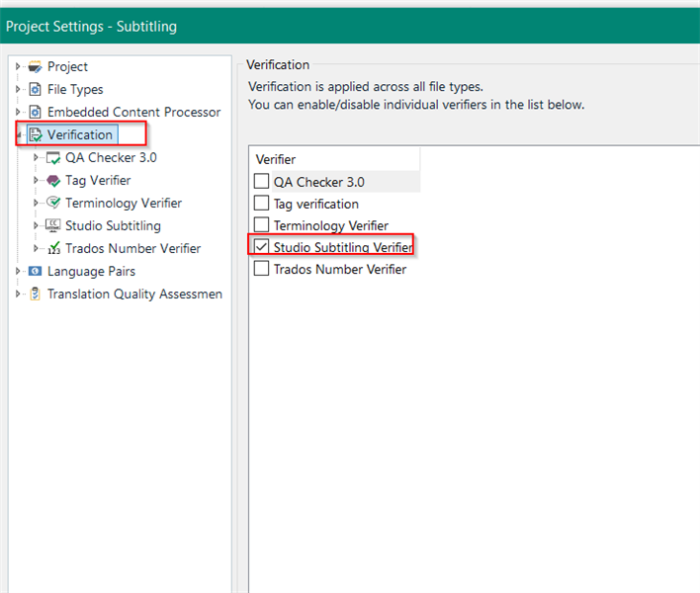Screen dimensions: 700x593
Task: Expand the QA Checker 3.0 node
Action: click(36, 157)
